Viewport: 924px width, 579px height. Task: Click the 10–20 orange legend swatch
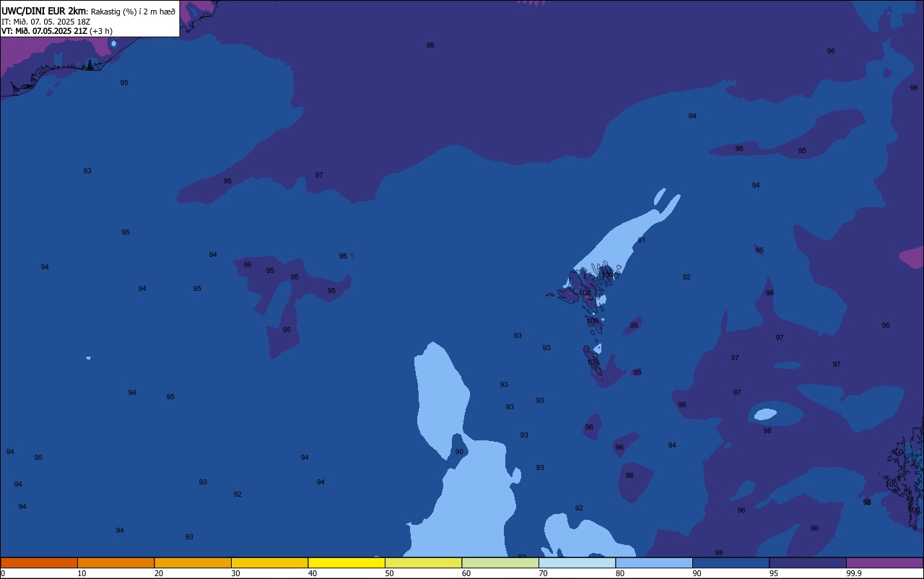115,562
